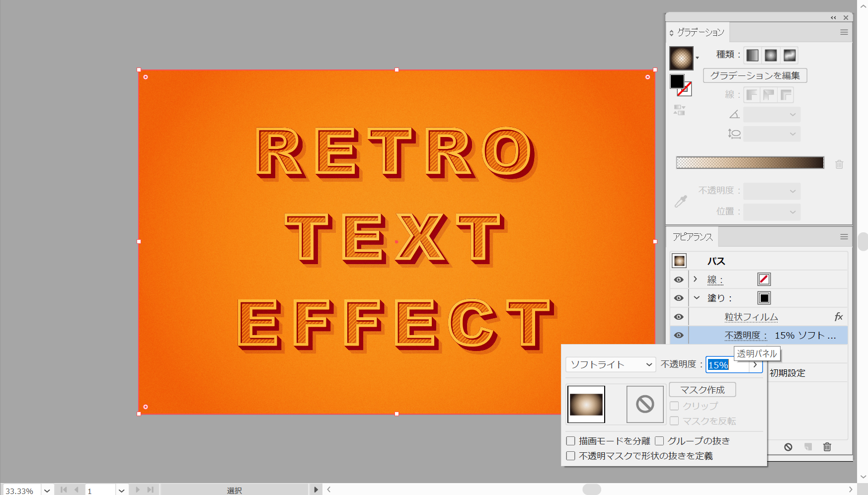Collapse the 塗り fill attribute row
Screen dimensions: 868x495
pyautogui.click(x=697, y=298)
